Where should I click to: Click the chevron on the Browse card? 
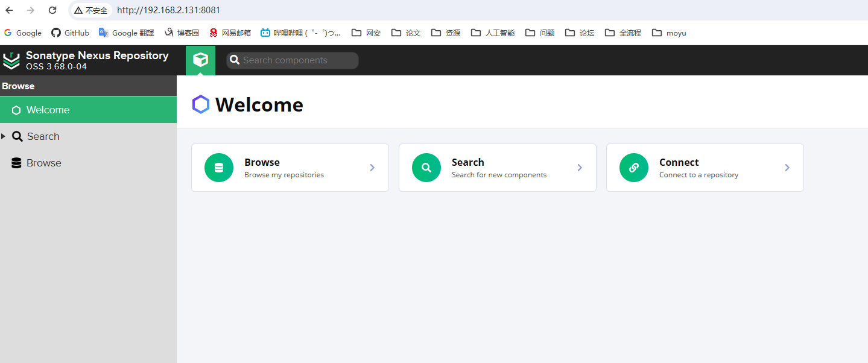coord(372,168)
